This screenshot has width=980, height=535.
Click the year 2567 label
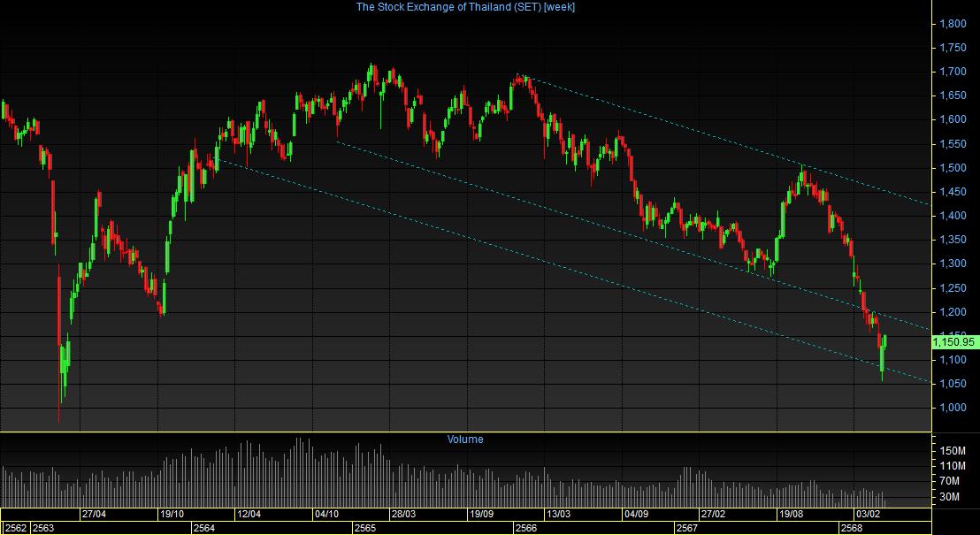pyautogui.click(x=687, y=528)
